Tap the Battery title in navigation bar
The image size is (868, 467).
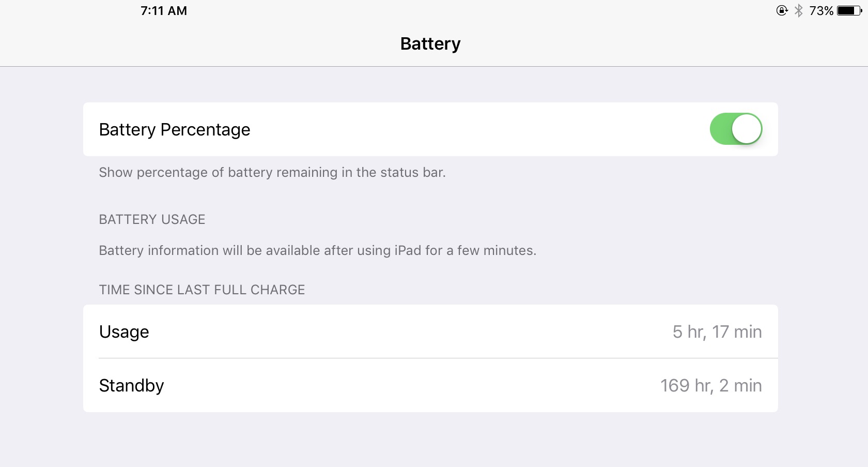coord(430,44)
